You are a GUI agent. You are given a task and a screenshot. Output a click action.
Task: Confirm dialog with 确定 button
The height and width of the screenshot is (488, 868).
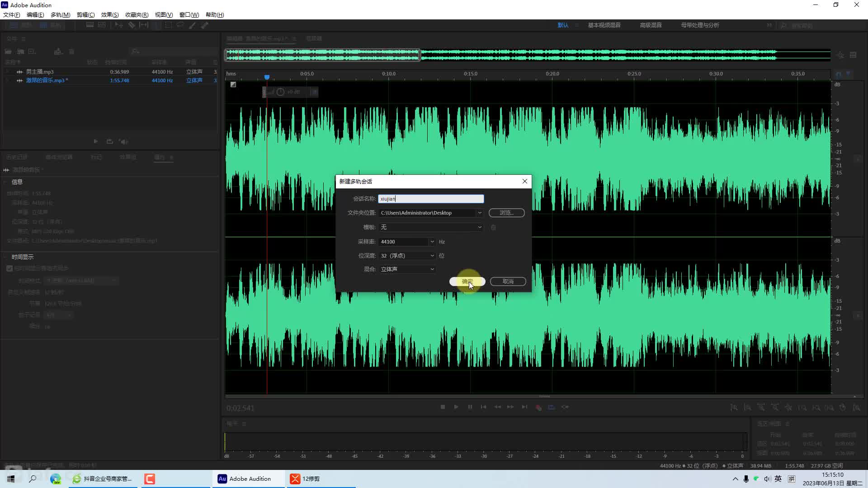tap(467, 282)
